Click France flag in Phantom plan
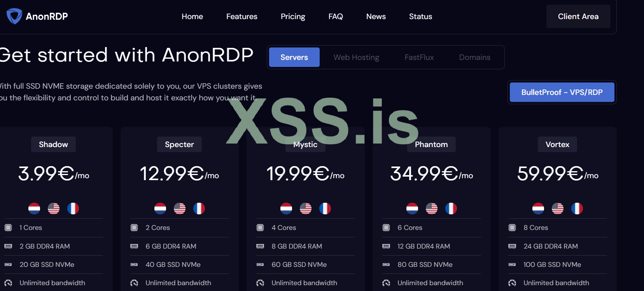This screenshot has height=291, width=644. coord(451,209)
